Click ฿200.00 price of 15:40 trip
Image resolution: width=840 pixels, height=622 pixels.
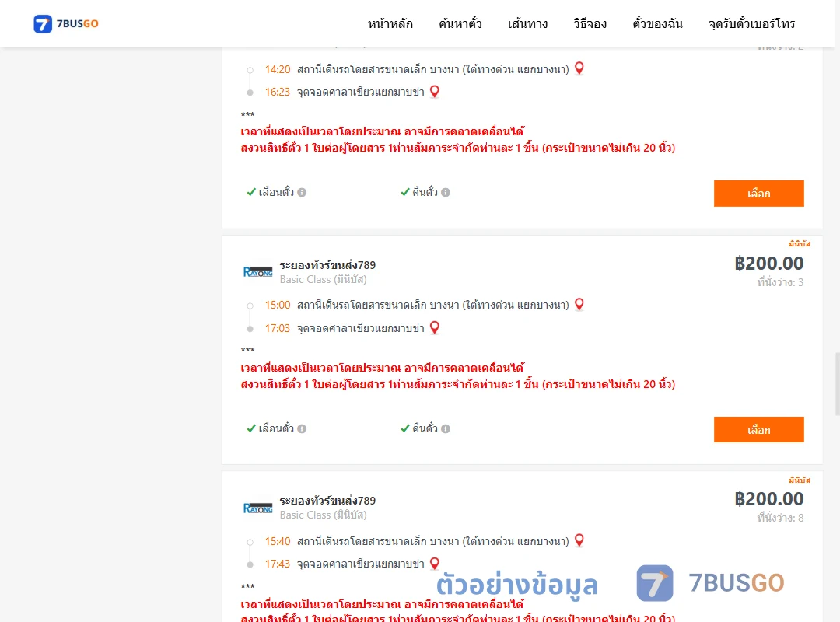768,499
